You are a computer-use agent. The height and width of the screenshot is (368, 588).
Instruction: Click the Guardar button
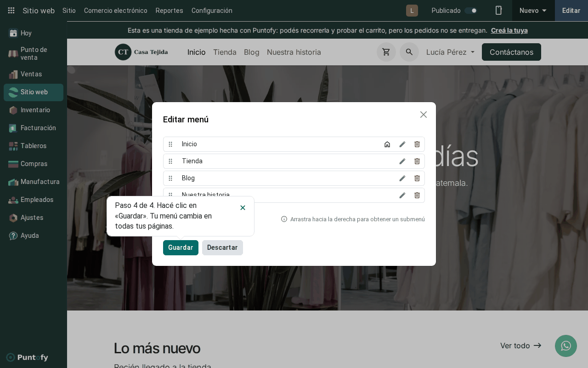tap(181, 247)
